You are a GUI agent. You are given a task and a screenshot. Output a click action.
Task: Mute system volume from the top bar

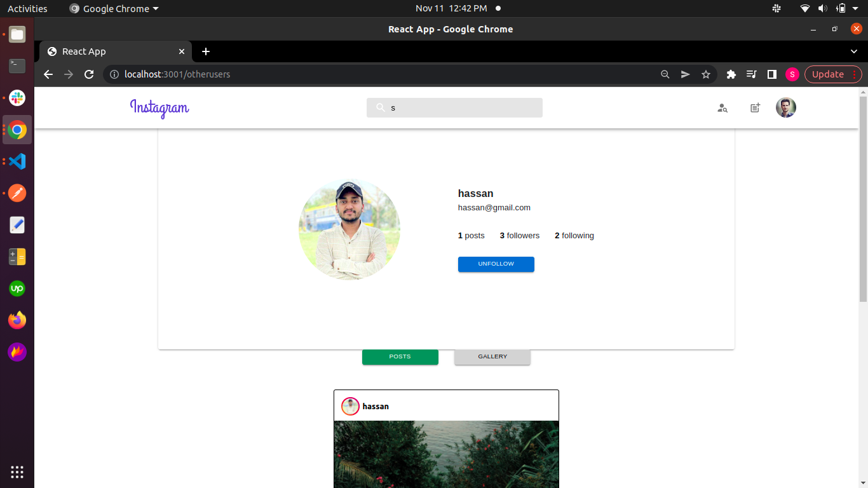coord(824,8)
